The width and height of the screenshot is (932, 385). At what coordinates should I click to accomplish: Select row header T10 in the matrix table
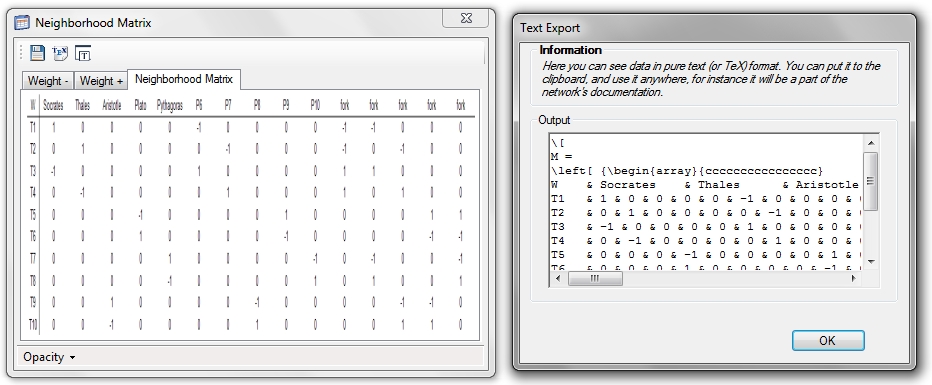(x=33, y=324)
